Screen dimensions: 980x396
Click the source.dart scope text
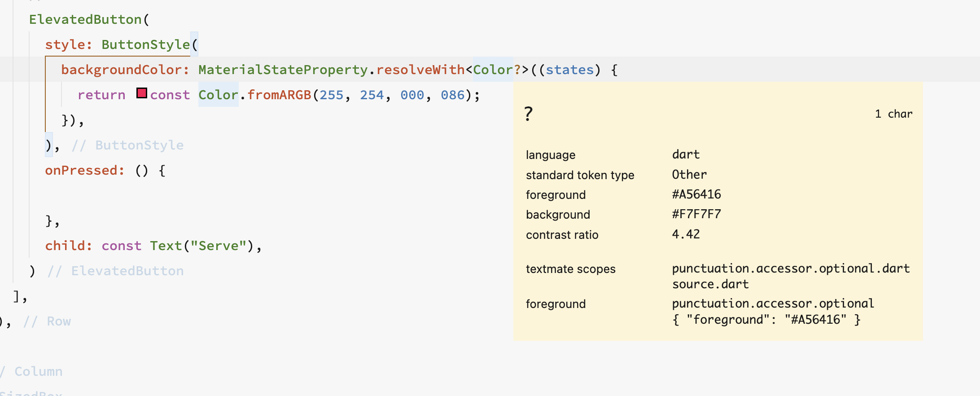tap(710, 284)
